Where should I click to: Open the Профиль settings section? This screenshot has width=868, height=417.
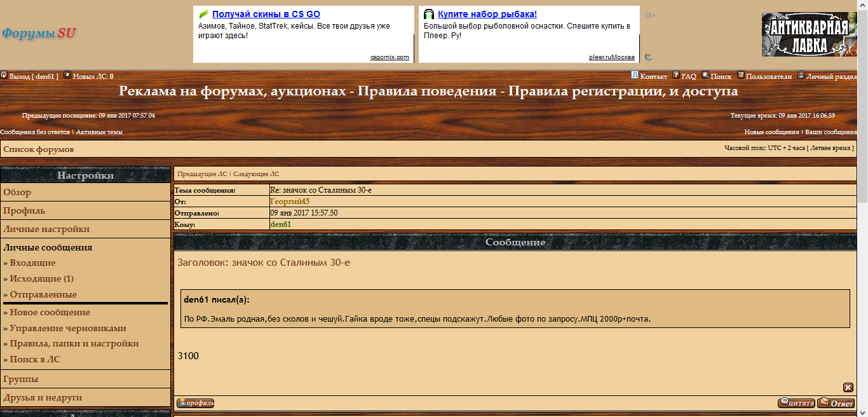tap(24, 211)
